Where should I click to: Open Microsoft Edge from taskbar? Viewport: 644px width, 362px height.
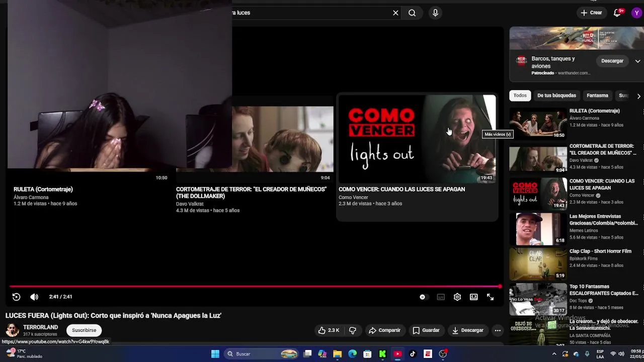[x=353, y=354]
